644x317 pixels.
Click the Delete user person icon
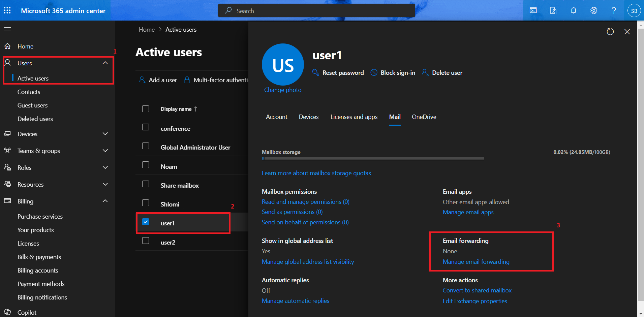tap(425, 72)
